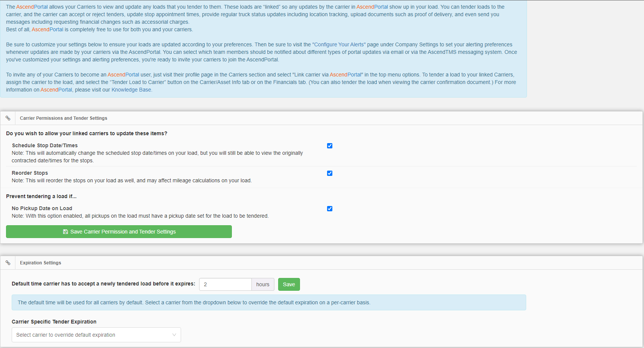The height and width of the screenshot is (348, 644).
Task: Disable No Pickup Date on Load checkbox
Action: pyautogui.click(x=330, y=209)
